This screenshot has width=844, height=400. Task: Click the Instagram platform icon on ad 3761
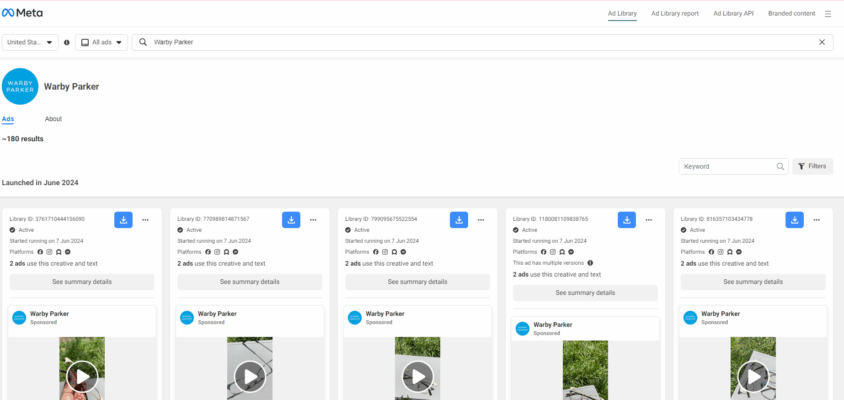tap(49, 252)
